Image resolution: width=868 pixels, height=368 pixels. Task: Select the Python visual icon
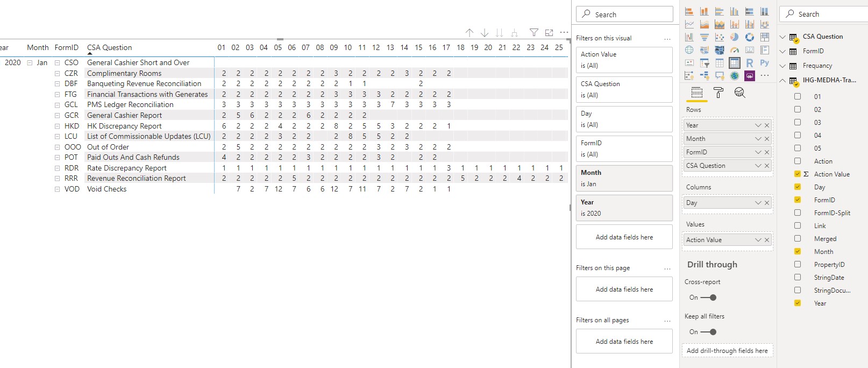coord(764,63)
